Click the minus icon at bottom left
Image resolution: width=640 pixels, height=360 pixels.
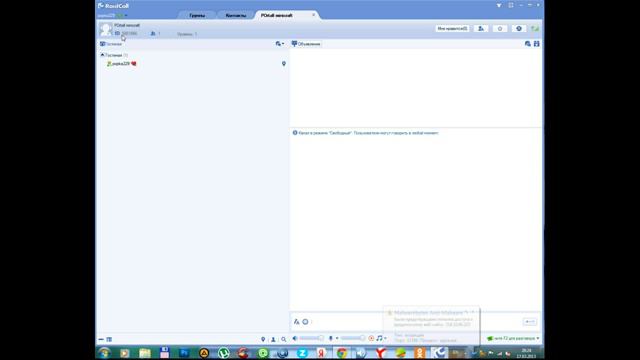point(101,339)
